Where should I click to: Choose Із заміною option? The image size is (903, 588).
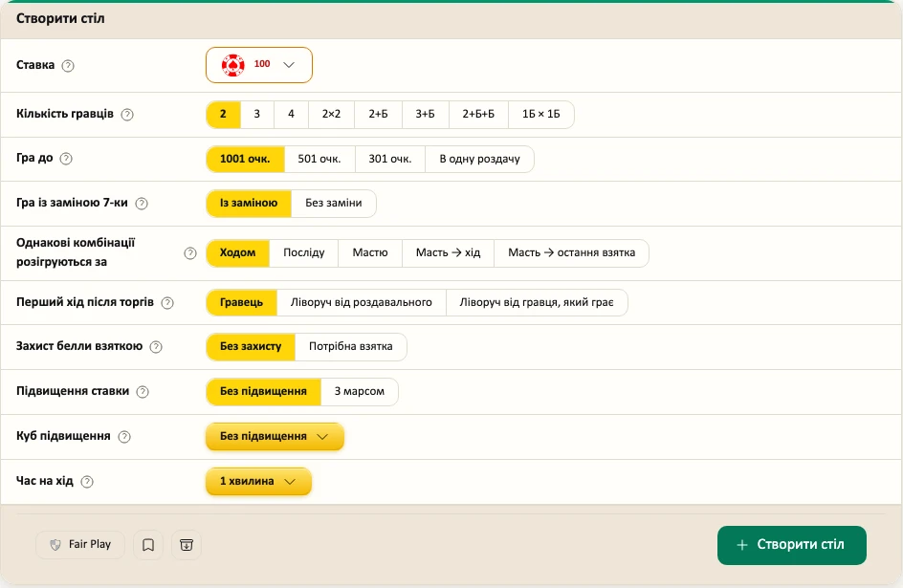pos(249,203)
